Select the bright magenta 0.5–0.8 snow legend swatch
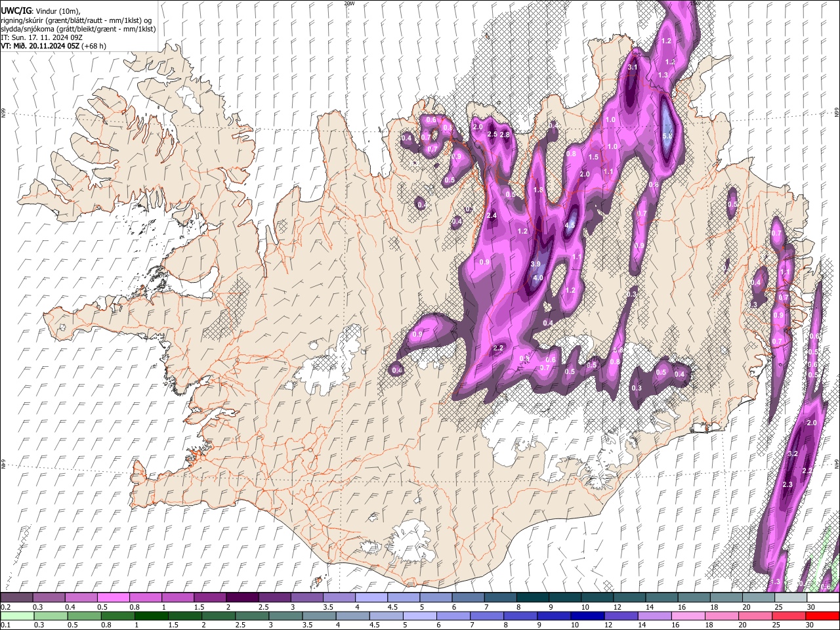The height and width of the screenshot is (630, 840). 113,598
